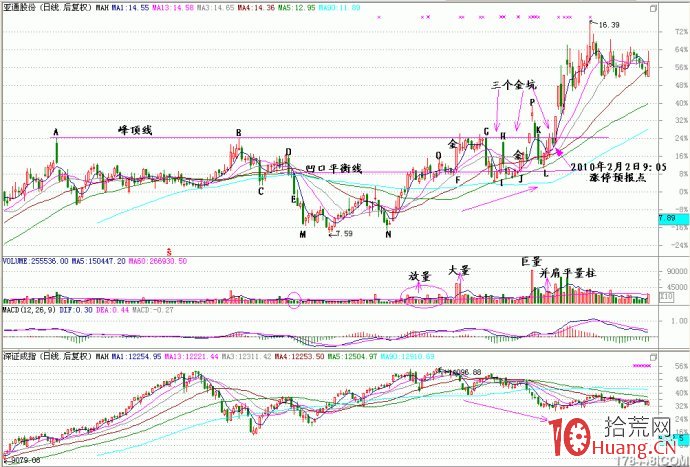Click the MA1:12254.95 label in index chart
The height and width of the screenshot is (467, 690).
pyautogui.click(x=136, y=356)
